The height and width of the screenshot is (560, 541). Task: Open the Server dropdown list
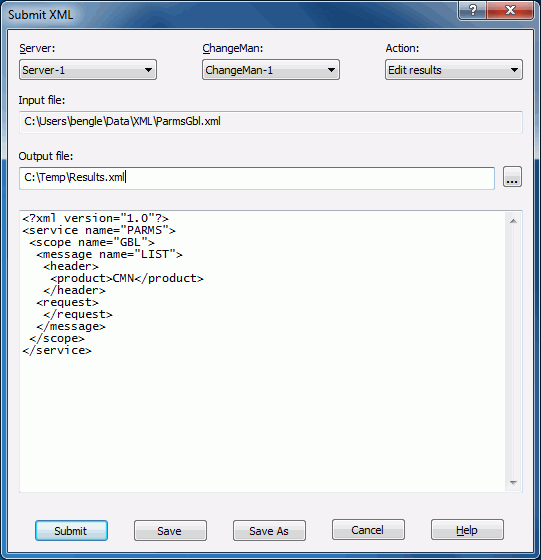(x=88, y=70)
